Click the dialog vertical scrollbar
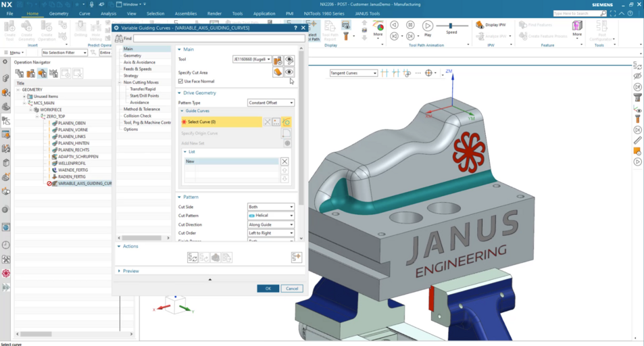This screenshot has height=346, width=644. [x=301, y=128]
